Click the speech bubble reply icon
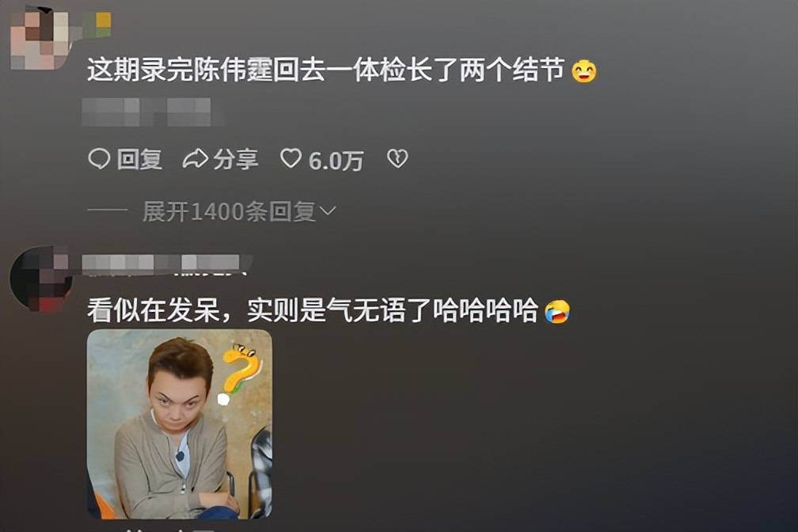This screenshot has height=532, width=798. click(x=99, y=159)
